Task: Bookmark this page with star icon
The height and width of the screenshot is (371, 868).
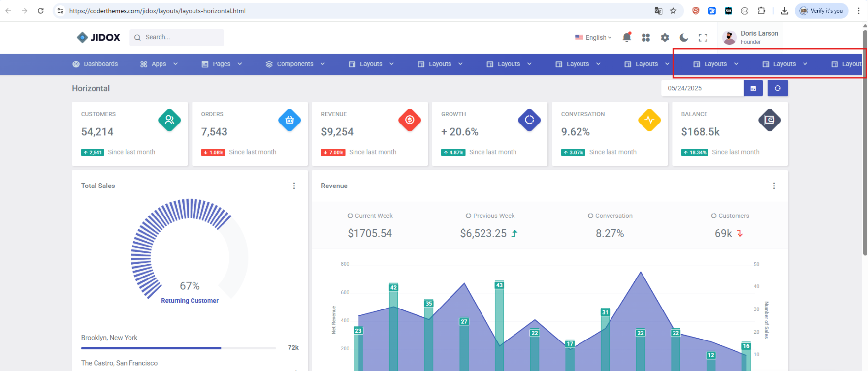Action: click(x=673, y=11)
